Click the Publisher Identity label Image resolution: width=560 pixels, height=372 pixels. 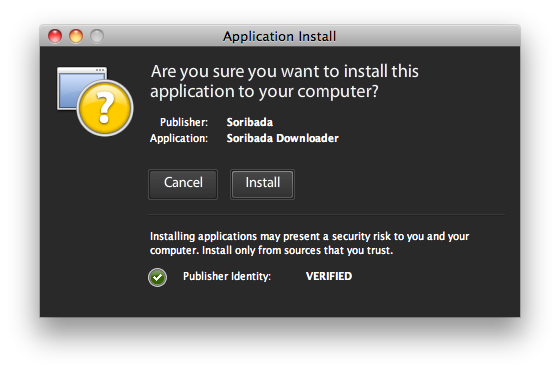227,277
